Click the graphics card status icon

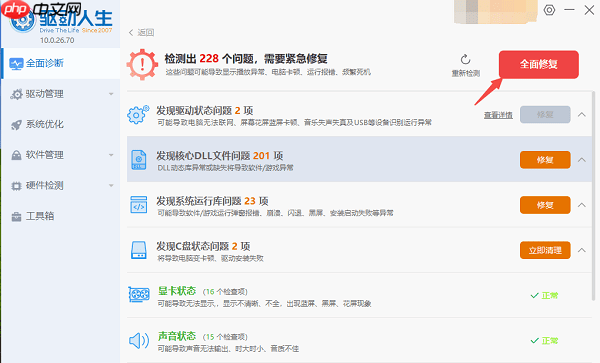point(139,295)
